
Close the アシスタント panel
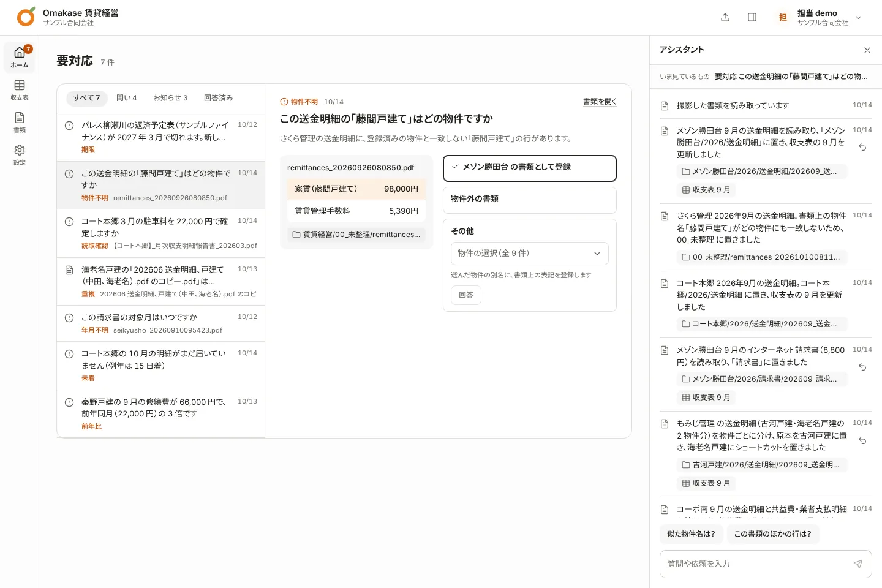[x=867, y=50]
